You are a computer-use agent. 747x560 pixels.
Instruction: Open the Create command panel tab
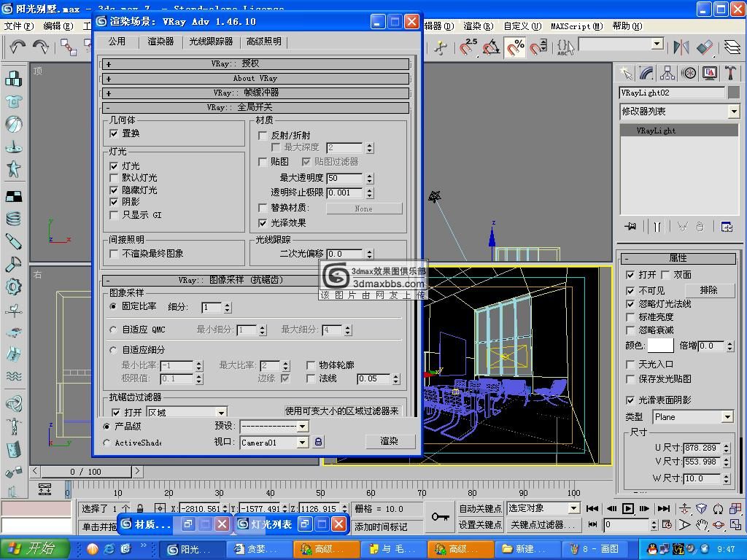(x=626, y=74)
